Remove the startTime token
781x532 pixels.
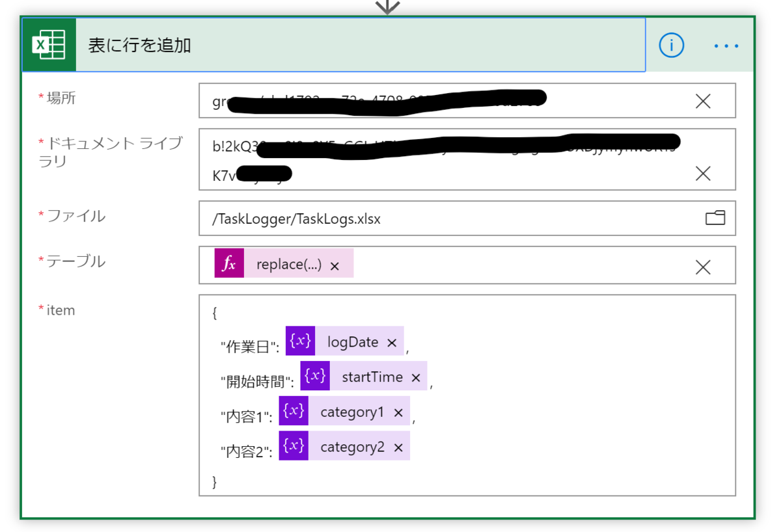click(x=415, y=375)
